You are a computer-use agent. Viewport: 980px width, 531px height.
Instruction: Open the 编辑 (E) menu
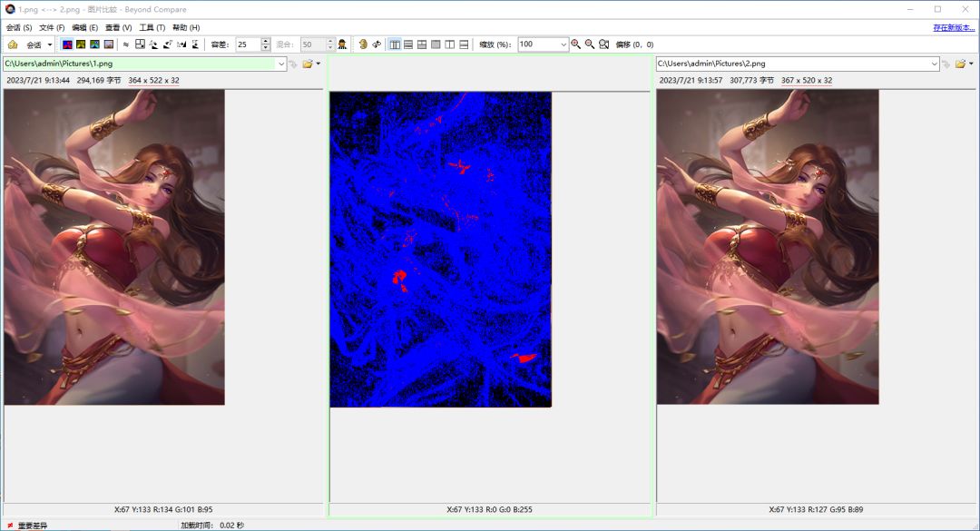click(85, 27)
